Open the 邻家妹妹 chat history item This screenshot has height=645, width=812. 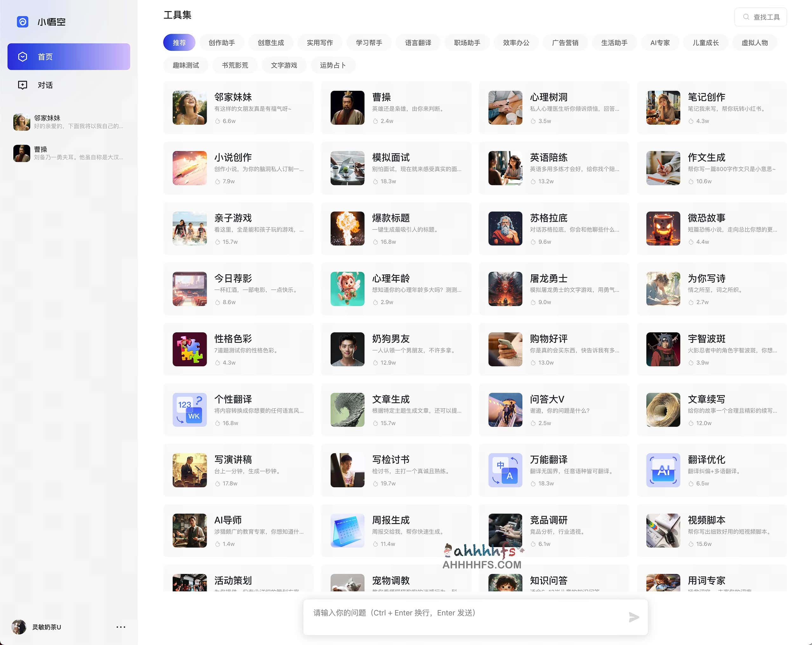pyautogui.click(x=69, y=122)
